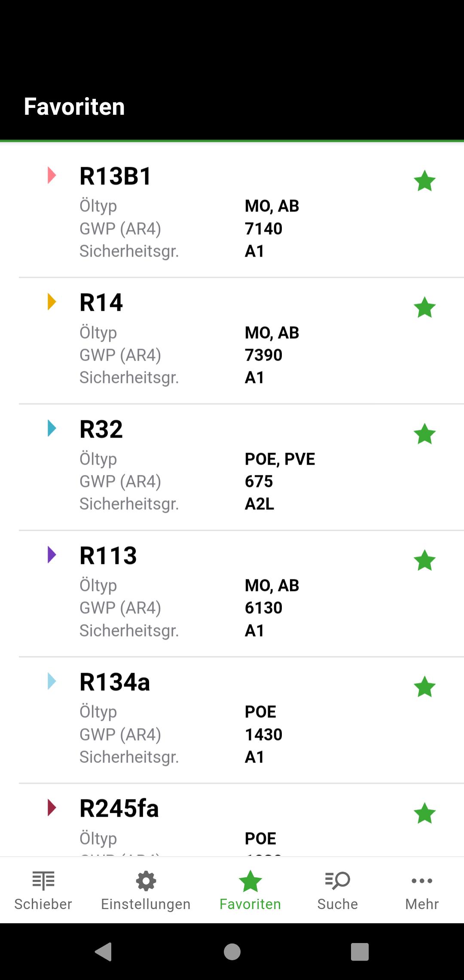Open the Mehr three-dots menu

422,881
